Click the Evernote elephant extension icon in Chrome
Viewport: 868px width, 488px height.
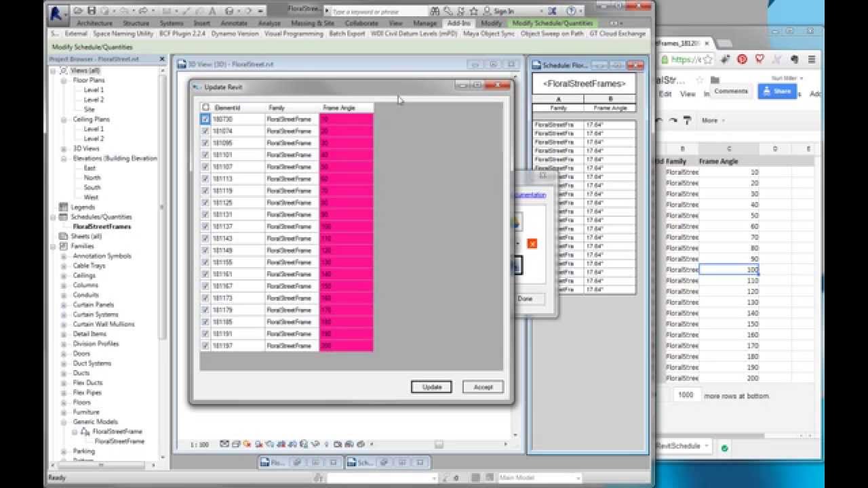[x=794, y=60]
